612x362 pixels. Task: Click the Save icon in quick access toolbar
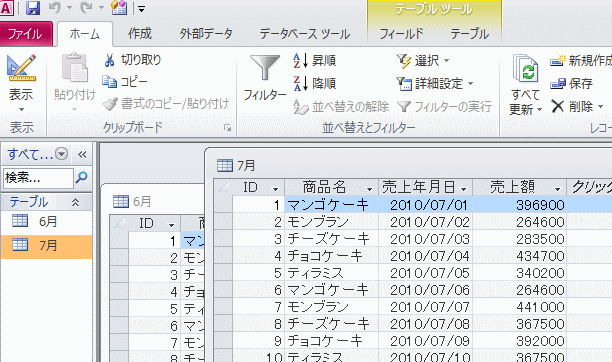click(33, 8)
